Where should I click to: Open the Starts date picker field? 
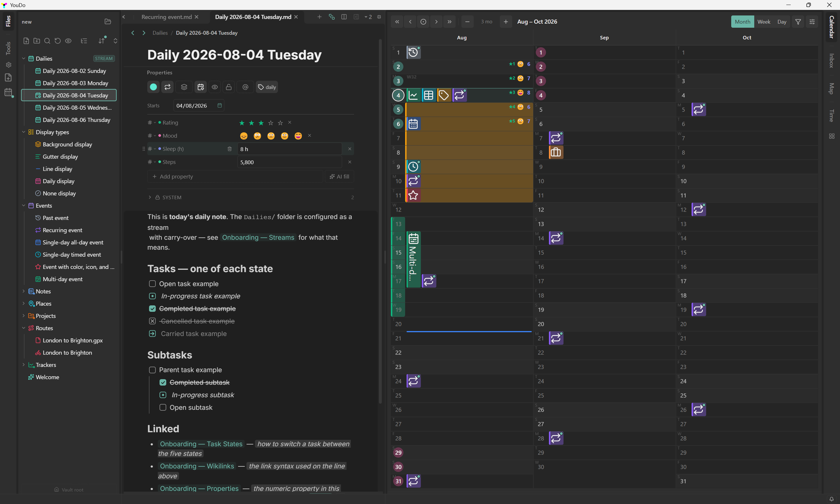point(199,106)
